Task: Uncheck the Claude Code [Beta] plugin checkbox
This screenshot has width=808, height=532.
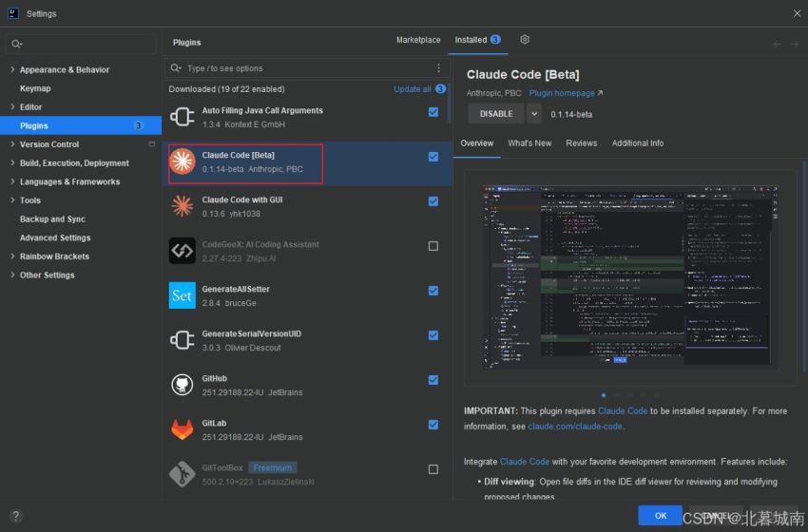Action: (433, 157)
